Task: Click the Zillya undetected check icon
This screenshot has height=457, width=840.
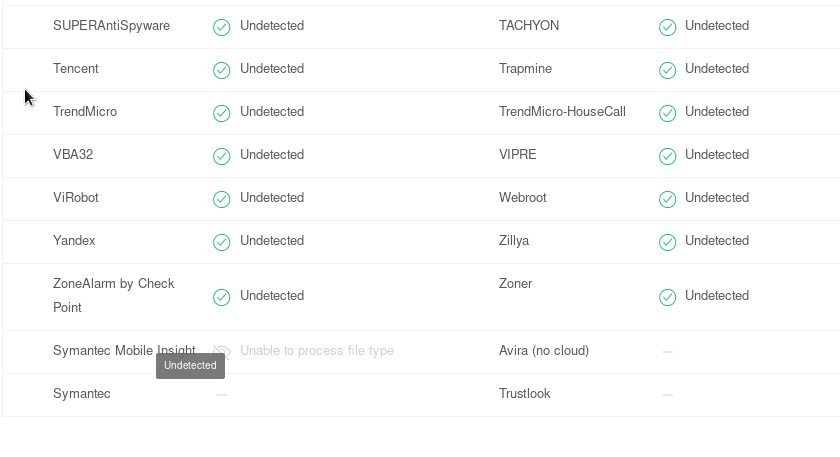Action: click(667, 242)
